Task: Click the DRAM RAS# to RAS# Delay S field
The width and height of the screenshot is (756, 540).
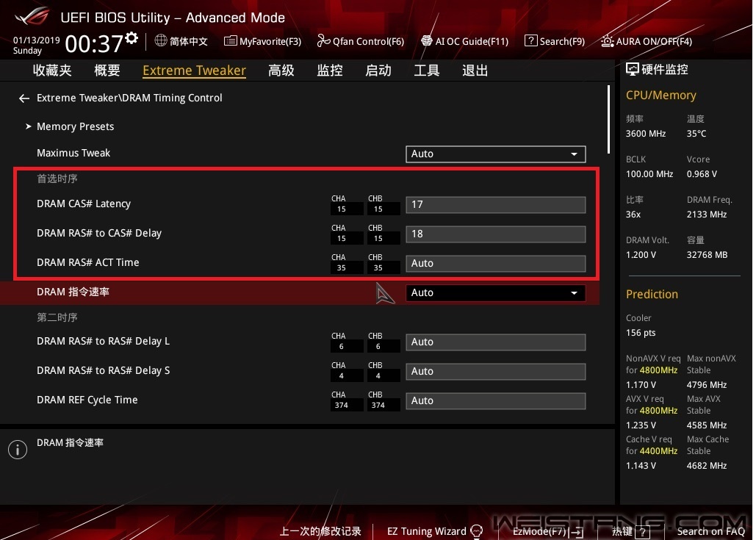Action: 496,371
